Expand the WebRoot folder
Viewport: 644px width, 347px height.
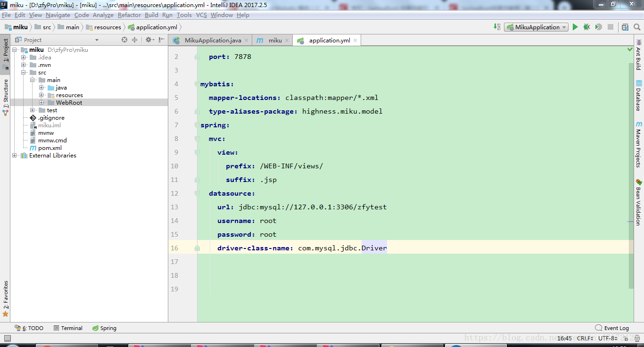pyautogui.click(x=41, y=103)
